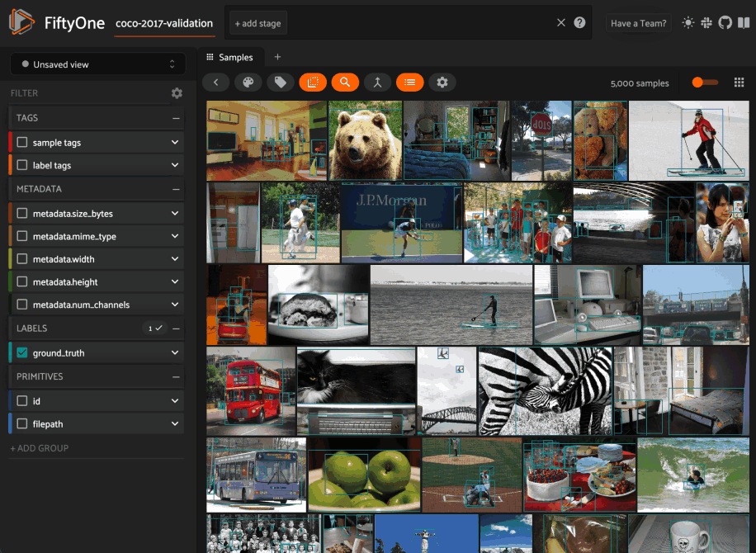The image size is (756, 553).
Task: Expand sample tags filter chevron
Action: (174, 142)
